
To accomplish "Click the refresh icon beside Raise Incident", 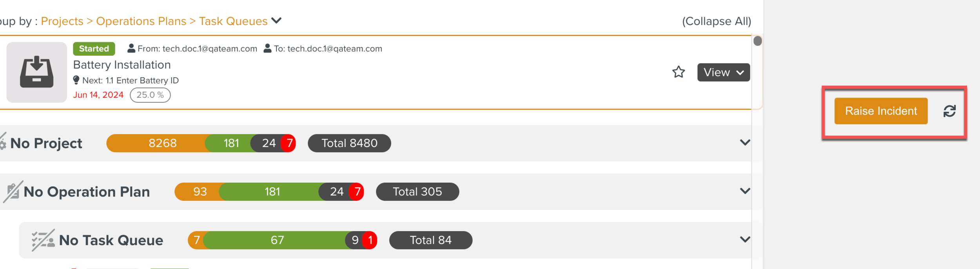I will [x=949, y=111].
